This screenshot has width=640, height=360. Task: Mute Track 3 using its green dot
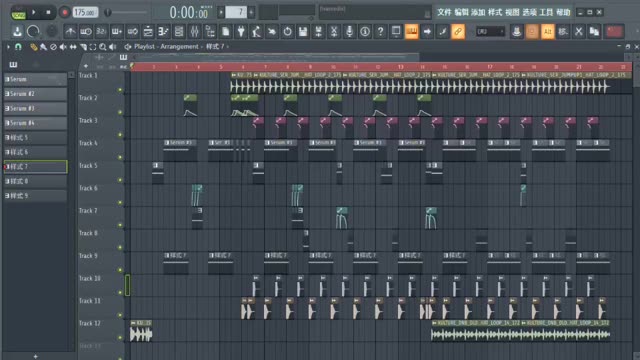coord(120,135)
